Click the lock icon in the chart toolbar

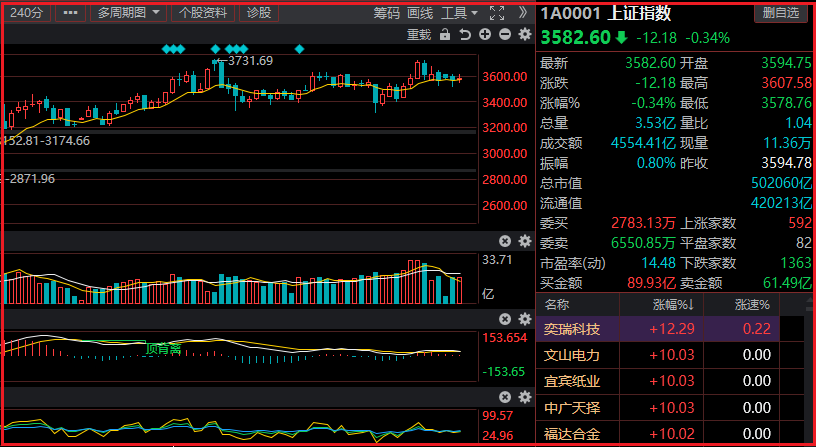coord(444,35)
